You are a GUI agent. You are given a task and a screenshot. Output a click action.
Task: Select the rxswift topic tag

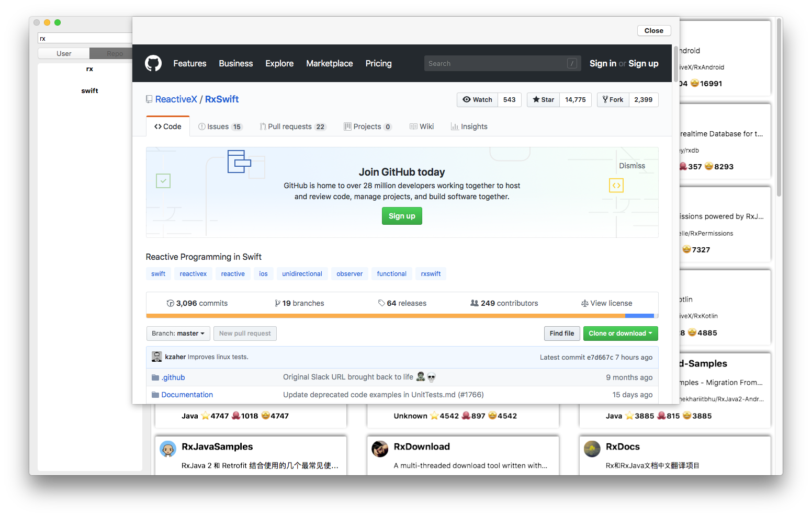pyautogui.click(x=431, y=274)
